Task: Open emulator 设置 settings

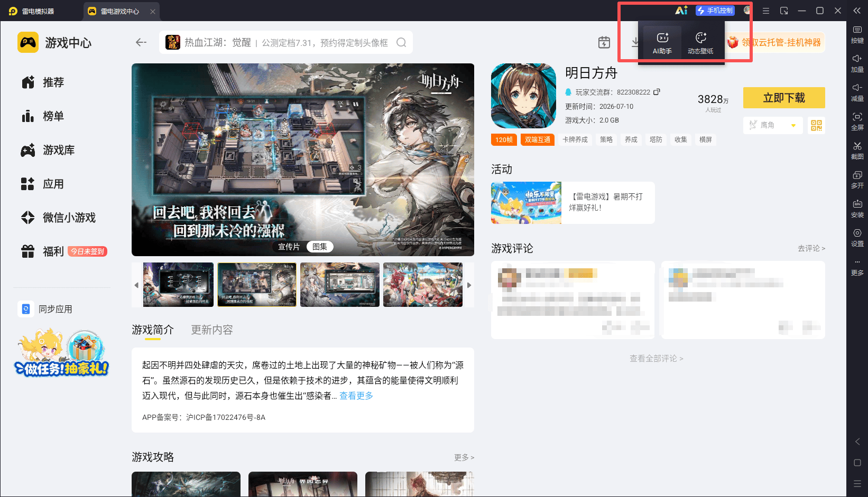Action: click(857, 238)
